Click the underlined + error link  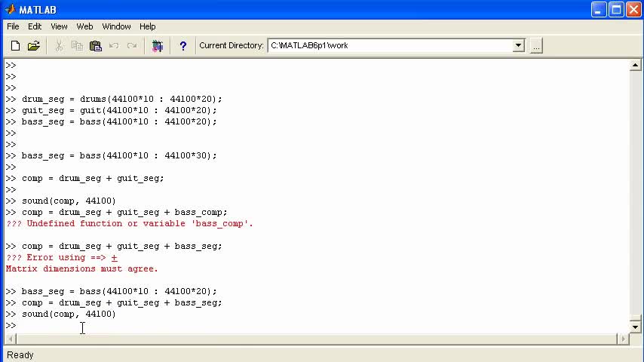point(114,258)
